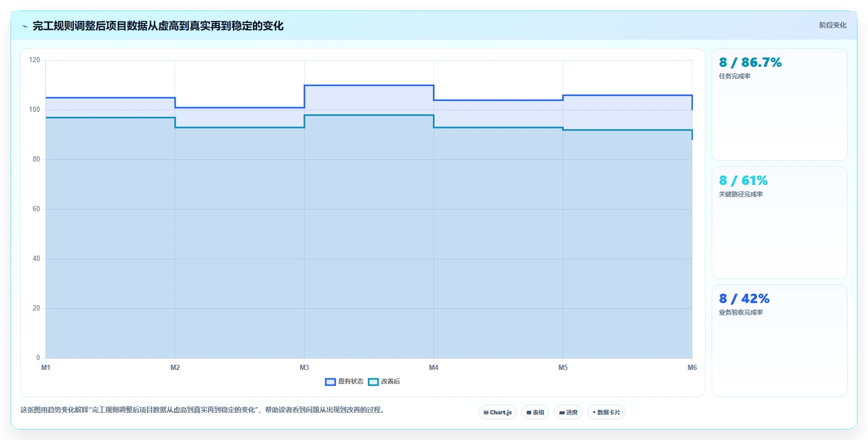Click the 8 / 61% value
This screenshot has height=440, width=868.
pos(744,181)
